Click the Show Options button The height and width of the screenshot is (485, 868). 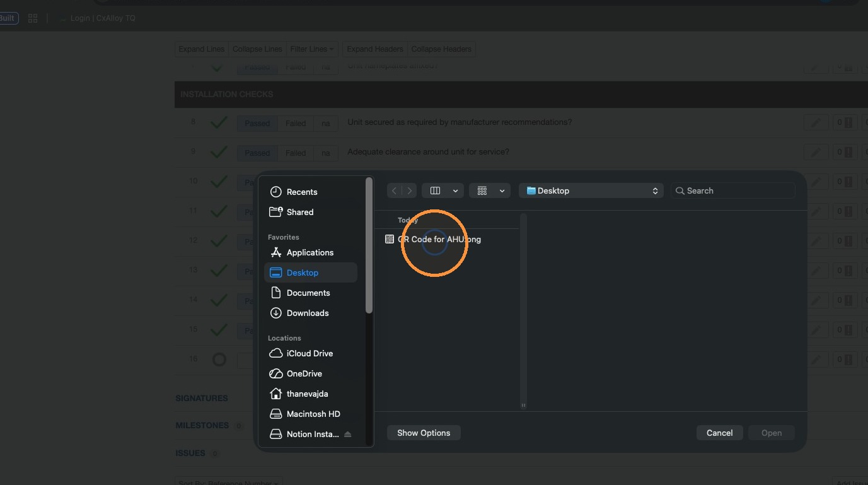click(x=424, y=433)
